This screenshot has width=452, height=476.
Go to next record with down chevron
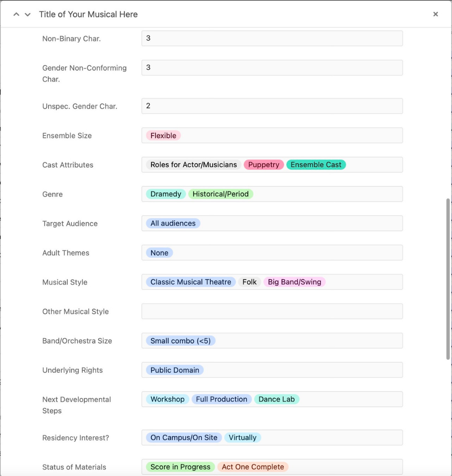(27, 14)
